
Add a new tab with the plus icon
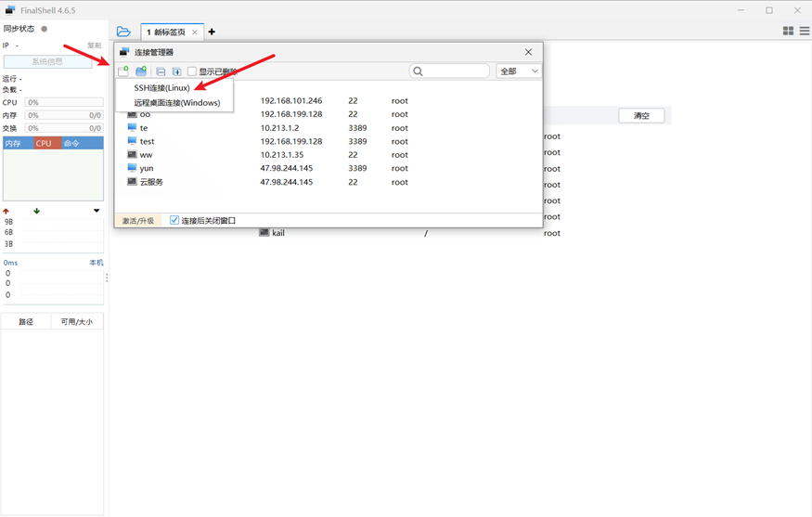212,32
